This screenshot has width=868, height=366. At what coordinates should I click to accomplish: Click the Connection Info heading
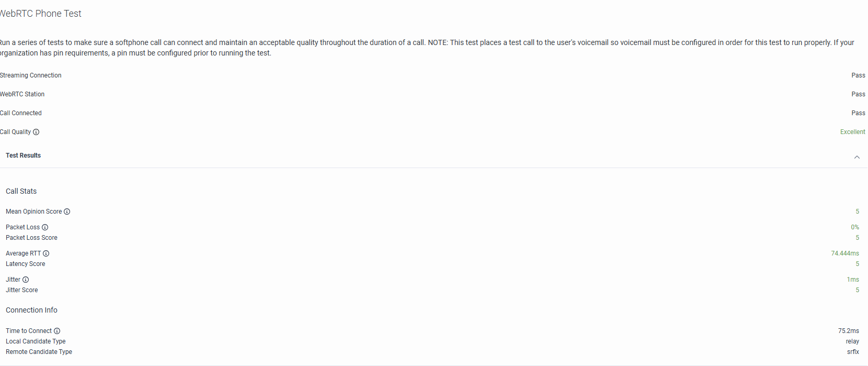(x=32, y=310)
